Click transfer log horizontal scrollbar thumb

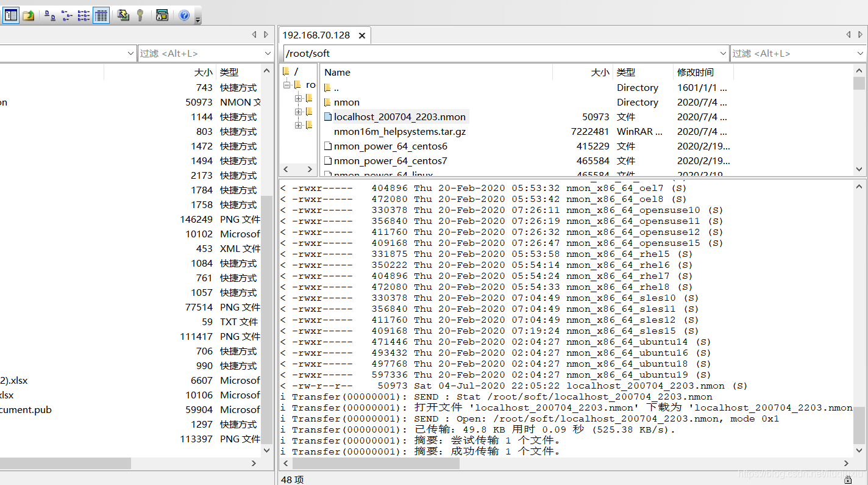pos(376,464)
